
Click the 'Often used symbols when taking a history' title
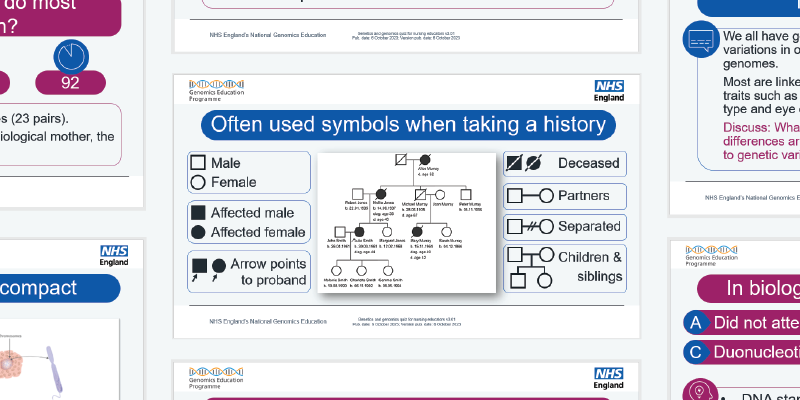click(x=408, y=124)
